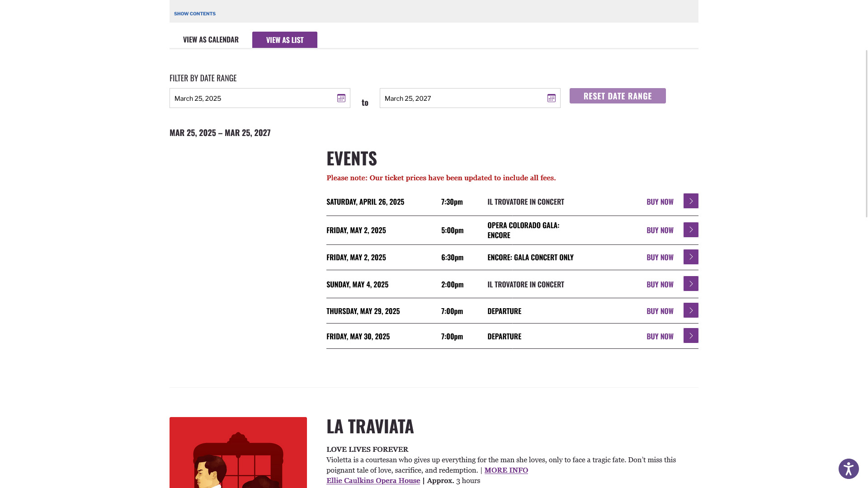Click arrow icon for April 26 Il Trovatore
868x488 pixels.
click(x=690, y=201)
